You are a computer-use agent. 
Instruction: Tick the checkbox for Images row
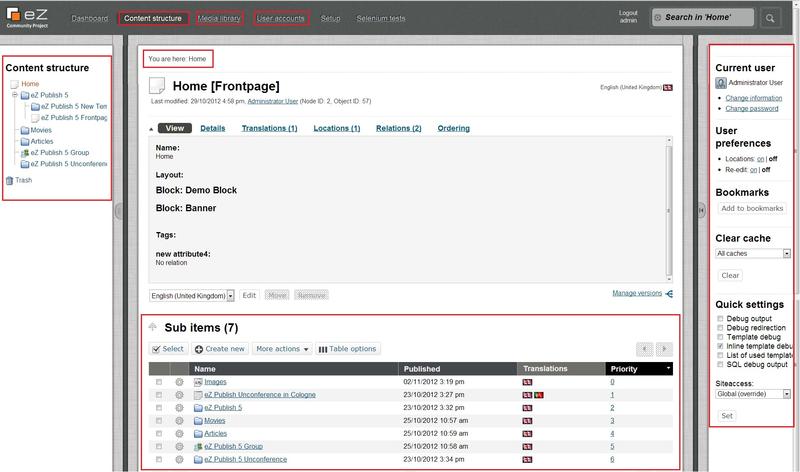point(159,382)
